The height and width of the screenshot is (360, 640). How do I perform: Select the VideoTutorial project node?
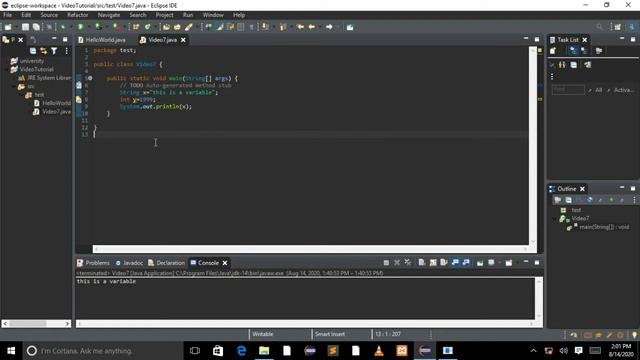coord(36,69)
